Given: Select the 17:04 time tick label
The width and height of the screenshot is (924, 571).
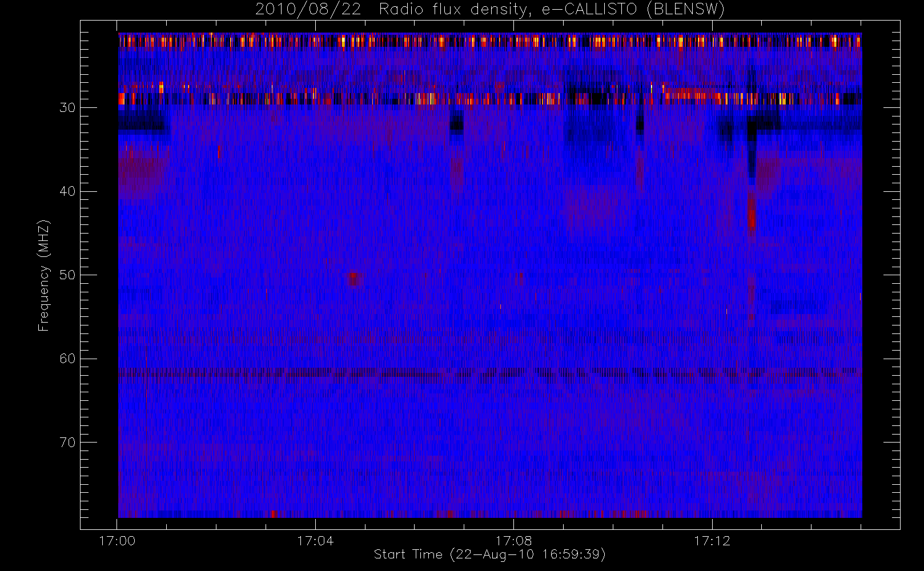Looking at the screenshot, I should (x=315, y=541).
